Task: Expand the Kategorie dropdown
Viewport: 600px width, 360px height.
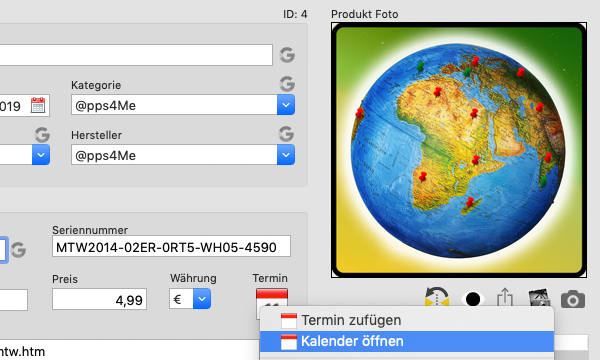Action: click(286, 104)
